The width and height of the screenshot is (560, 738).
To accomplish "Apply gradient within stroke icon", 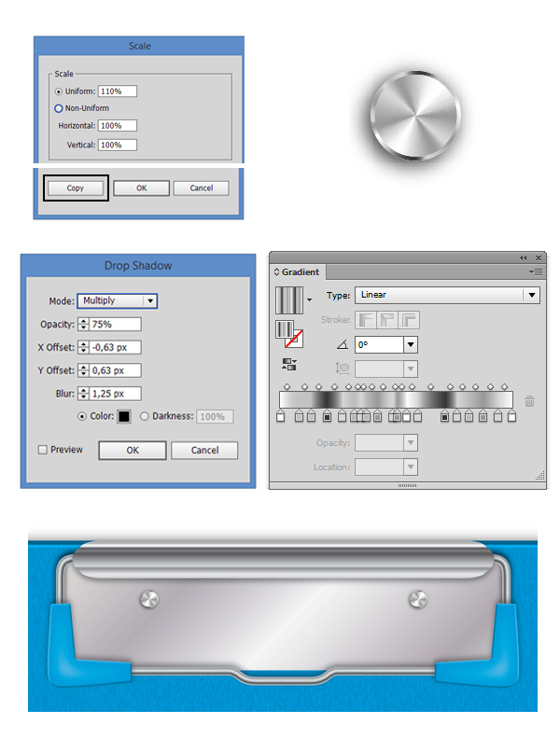I will [366, 320].
